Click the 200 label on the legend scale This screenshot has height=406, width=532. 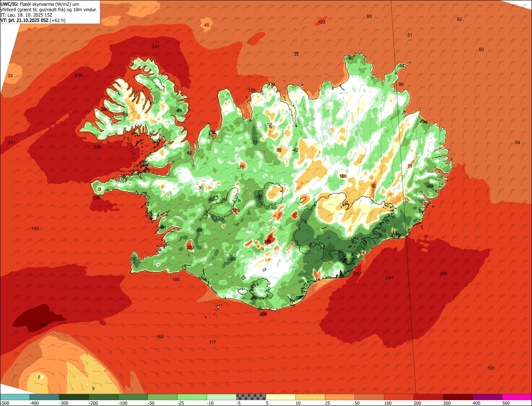tap(417, 403)
